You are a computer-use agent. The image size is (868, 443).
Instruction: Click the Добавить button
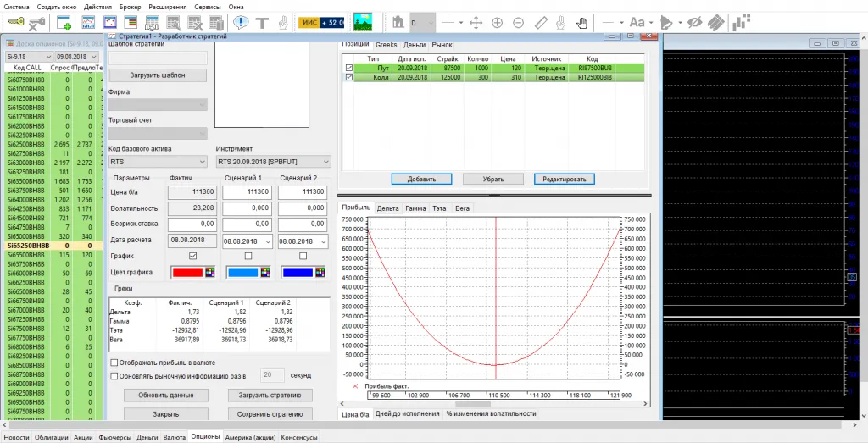coord(421,180)
